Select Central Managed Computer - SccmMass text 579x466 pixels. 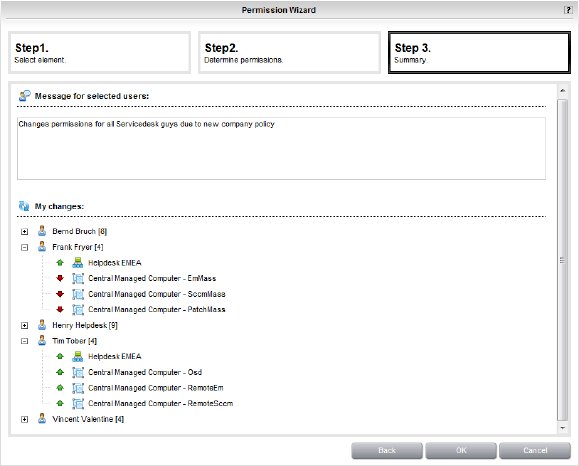coord(157,294)
